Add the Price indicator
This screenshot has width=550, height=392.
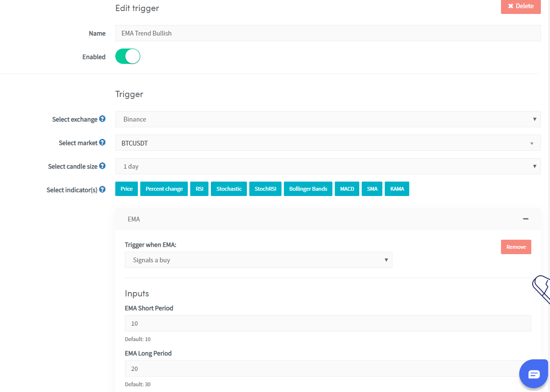pos(127,189)
